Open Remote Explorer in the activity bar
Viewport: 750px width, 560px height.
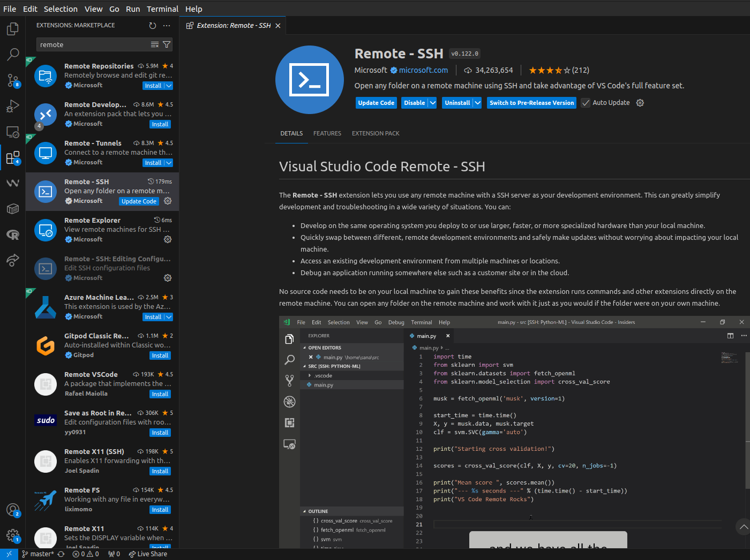(13, 132)
